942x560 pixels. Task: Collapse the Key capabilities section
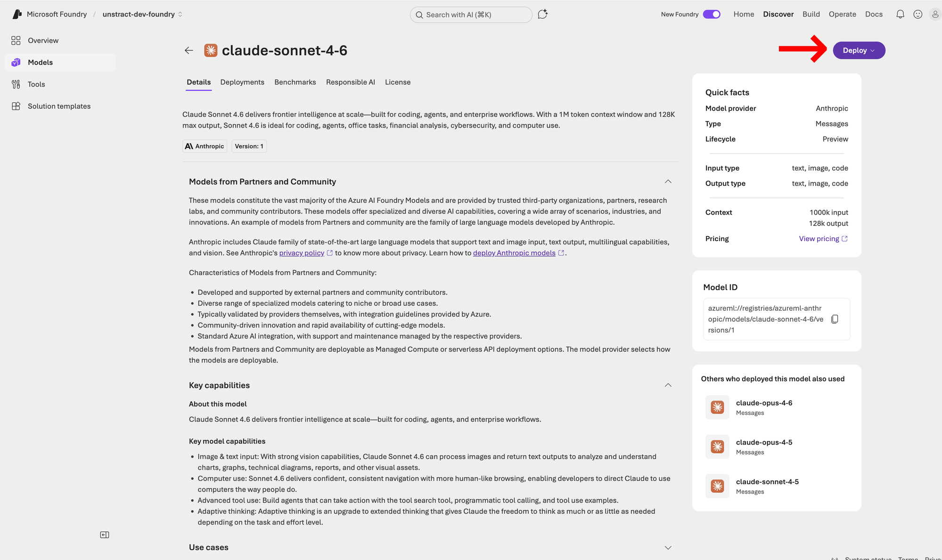pyautogui.click(x=668, y=385)
